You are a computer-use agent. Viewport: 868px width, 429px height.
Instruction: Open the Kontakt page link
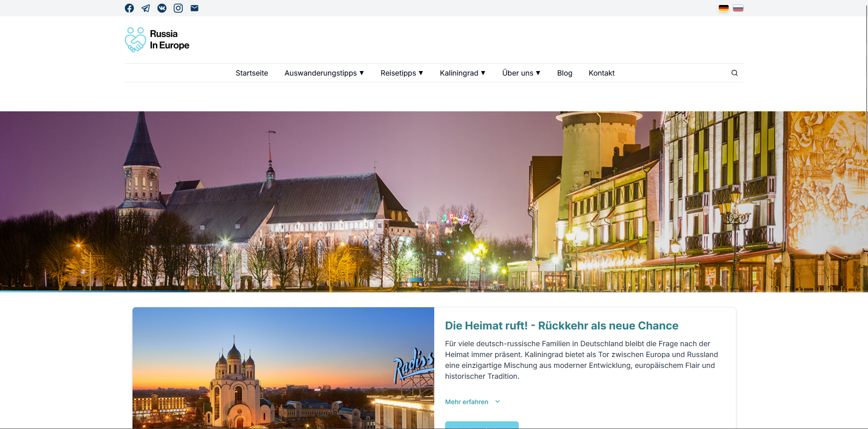point(602,73)
